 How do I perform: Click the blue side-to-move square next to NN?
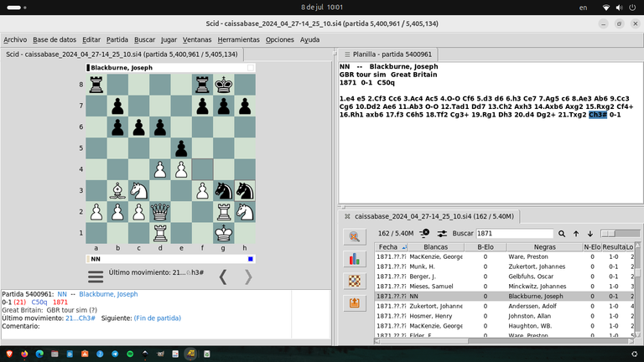(x=251, y=259)
